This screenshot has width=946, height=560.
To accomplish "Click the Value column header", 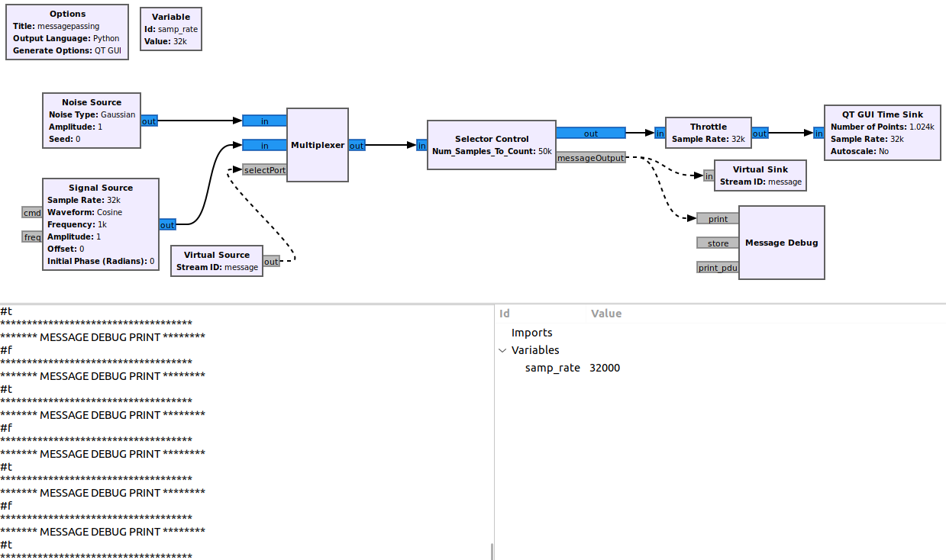I will [x=606, y=314].
